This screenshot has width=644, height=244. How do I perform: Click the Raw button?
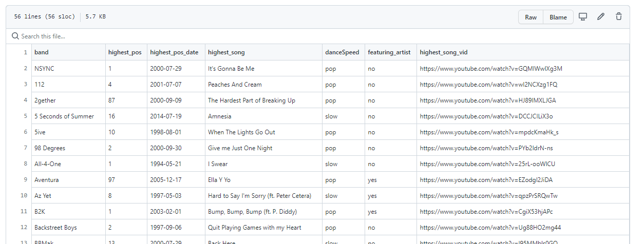pyautogui.click(x=531, y=17)
